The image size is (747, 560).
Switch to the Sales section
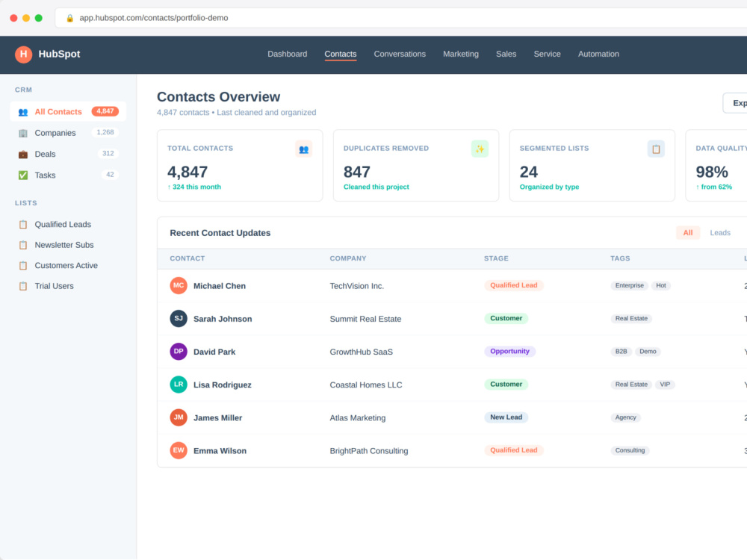(x=506, y=55)
